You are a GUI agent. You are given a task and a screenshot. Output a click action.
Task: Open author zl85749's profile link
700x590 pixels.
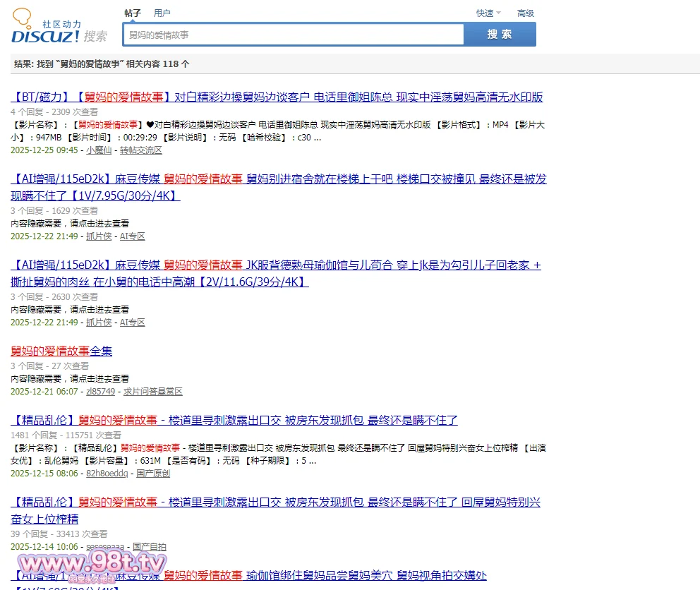point(100,392)
